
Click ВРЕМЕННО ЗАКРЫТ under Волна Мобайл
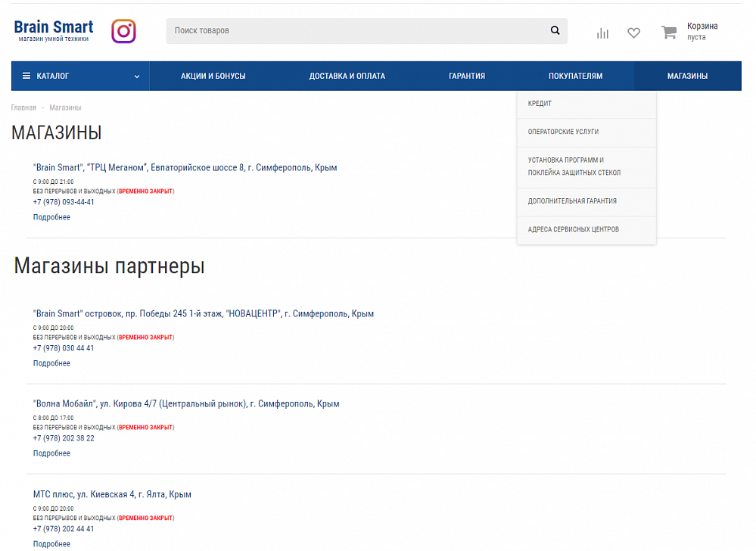145,428
